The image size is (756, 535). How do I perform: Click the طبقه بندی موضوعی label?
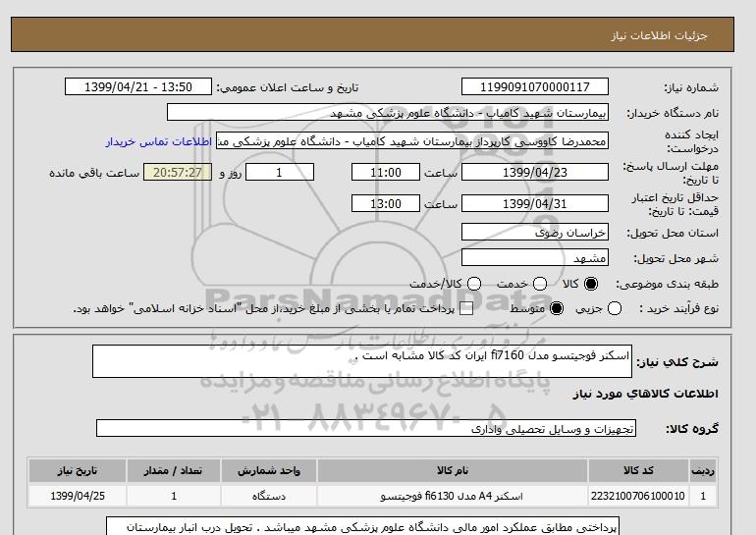point(668,285)
